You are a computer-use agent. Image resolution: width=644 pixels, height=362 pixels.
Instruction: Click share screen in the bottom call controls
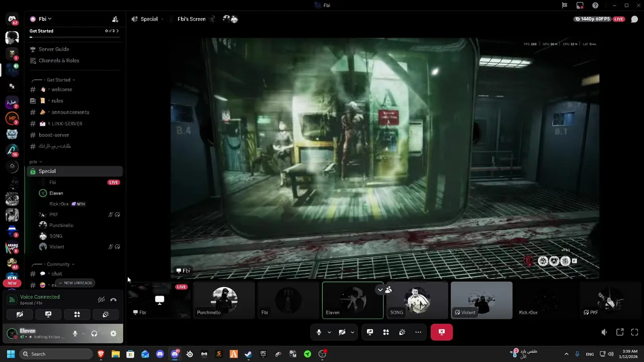click(x=370, y=332)
